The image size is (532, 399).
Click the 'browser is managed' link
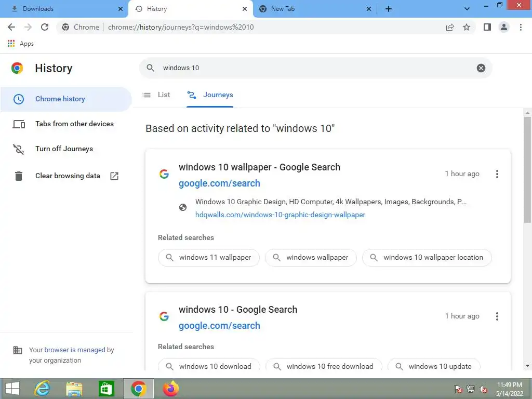coord(75,350)
